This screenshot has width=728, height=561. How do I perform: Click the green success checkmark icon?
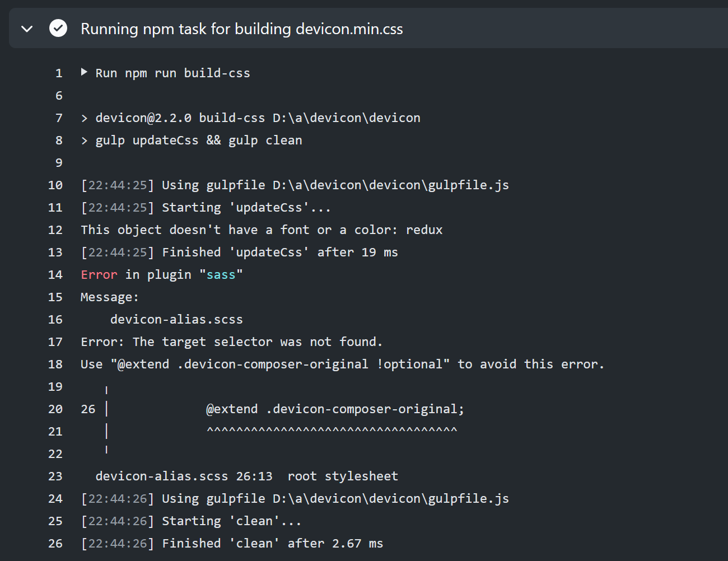tap(58, 28)
